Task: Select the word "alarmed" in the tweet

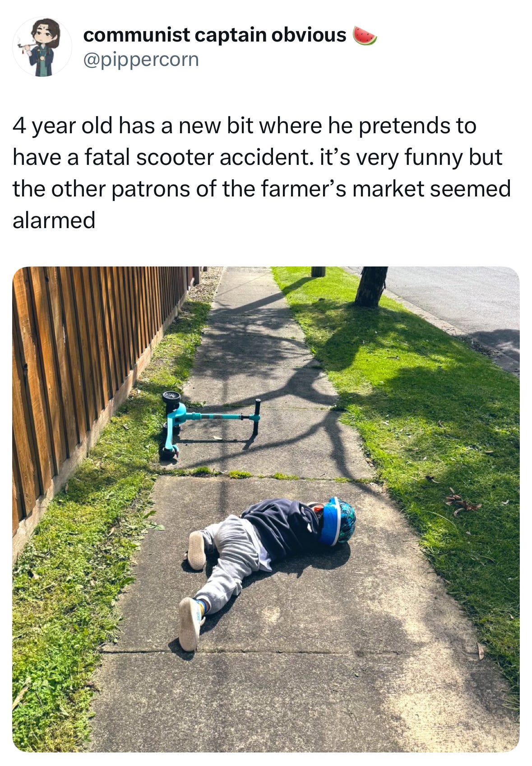Action: click(x=54, y=220)
